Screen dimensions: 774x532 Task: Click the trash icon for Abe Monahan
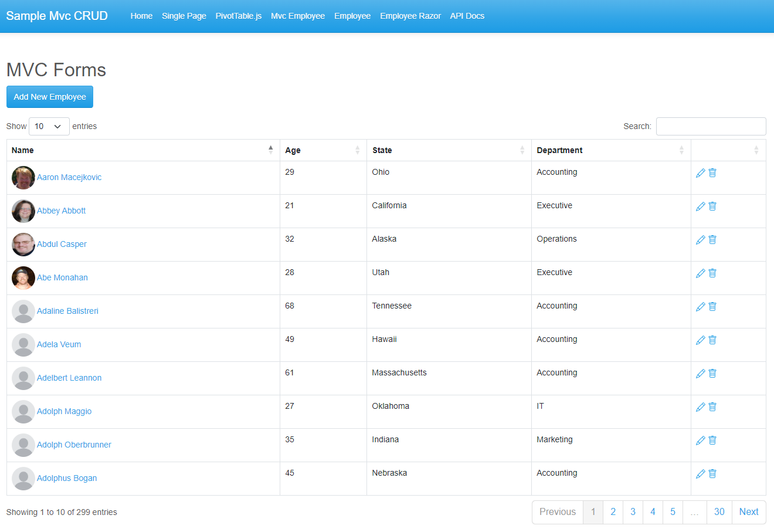[712, 273]
